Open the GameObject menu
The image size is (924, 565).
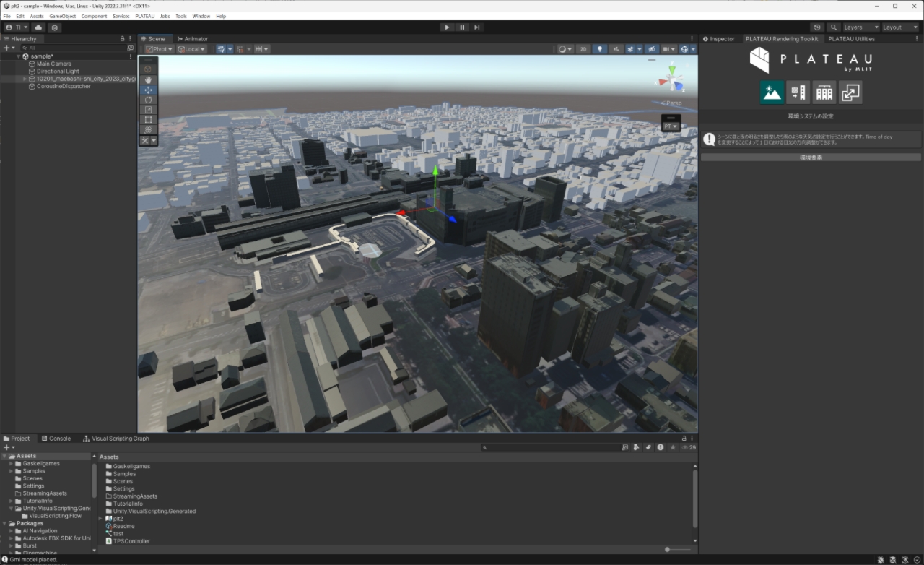pyautogui.click(x=63, y=16)
